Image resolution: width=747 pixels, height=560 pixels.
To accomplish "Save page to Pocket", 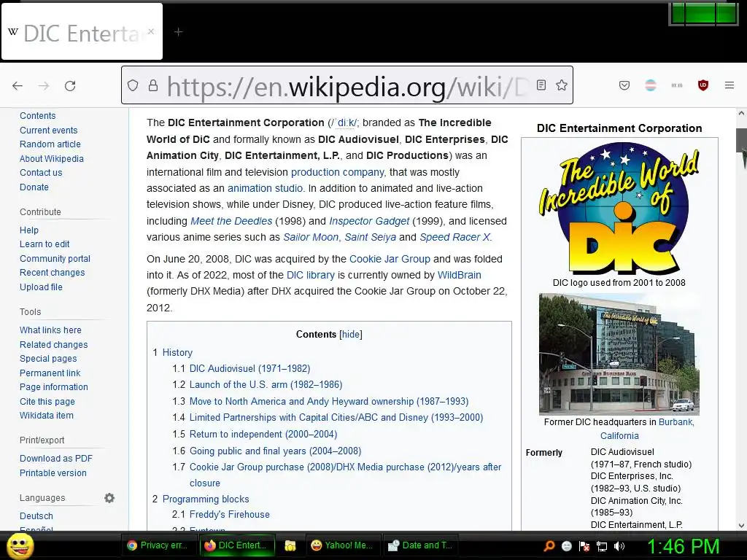I will pyautogui.click(x=624, y=86).
